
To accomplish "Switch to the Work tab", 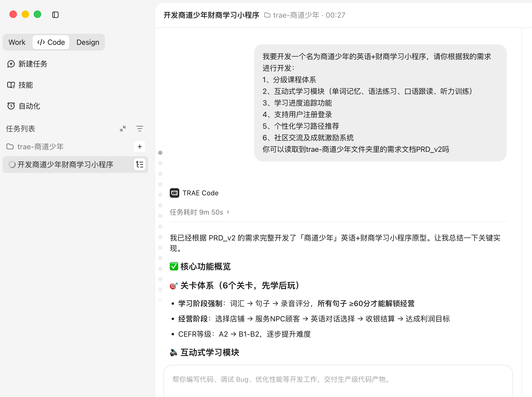I will (x=17, y=42).
